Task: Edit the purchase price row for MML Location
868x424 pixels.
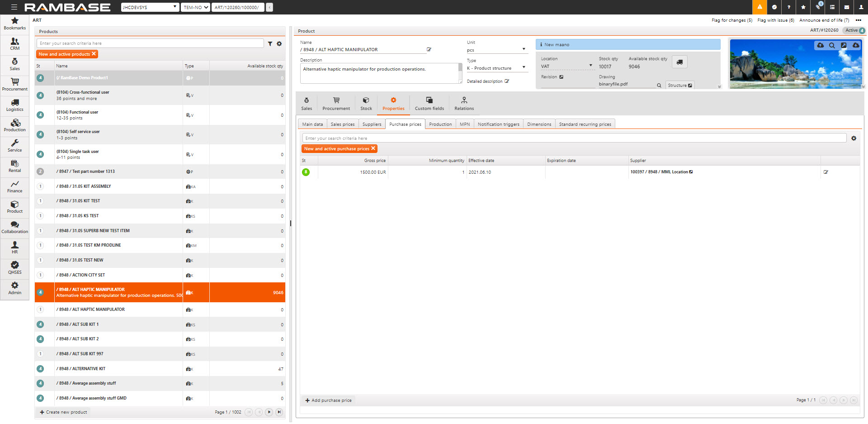Action: point(826,172)
